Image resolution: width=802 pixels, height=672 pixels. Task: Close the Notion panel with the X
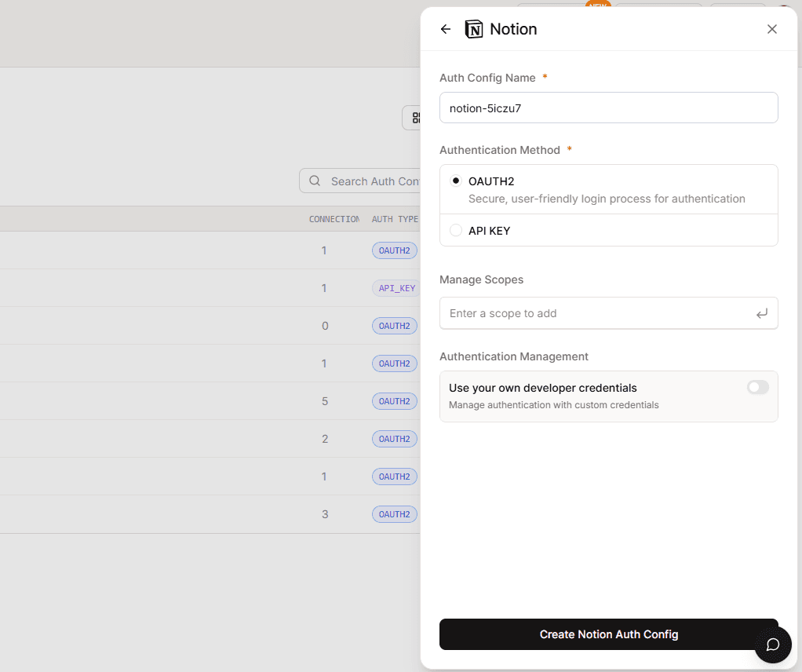(x=772, y=29)
